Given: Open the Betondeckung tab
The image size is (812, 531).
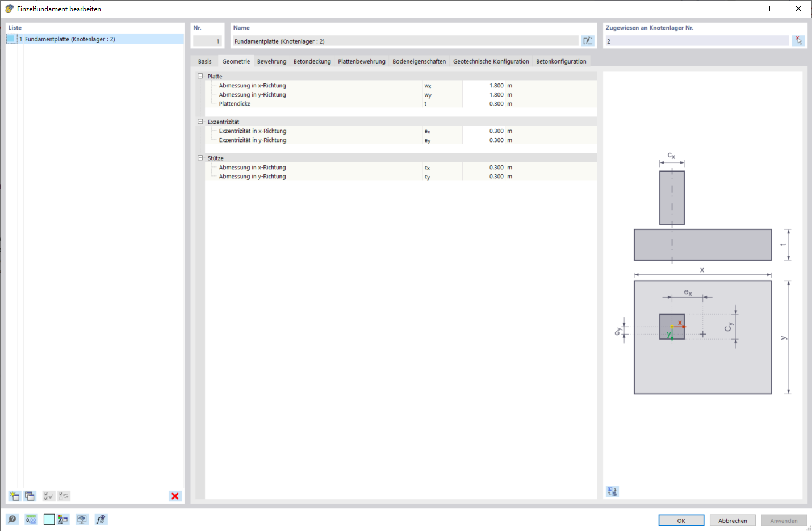Looking at the screenshot, I should point(312,61).
